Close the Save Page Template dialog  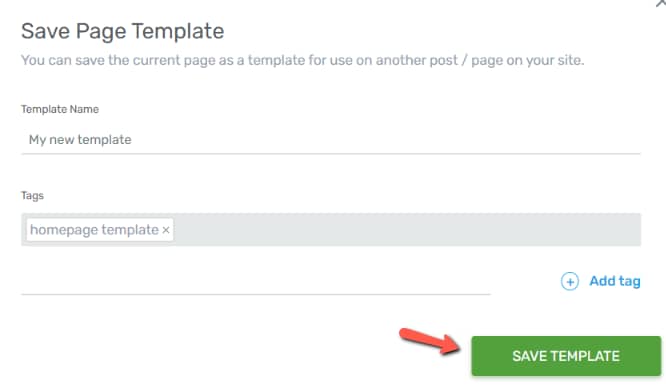click(661, 3)
